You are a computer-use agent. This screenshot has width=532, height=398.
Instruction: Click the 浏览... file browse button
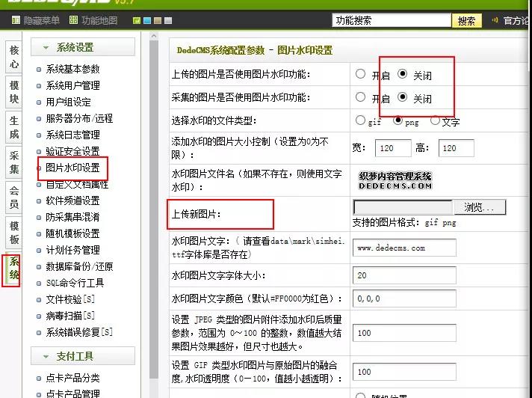[479, 207]
